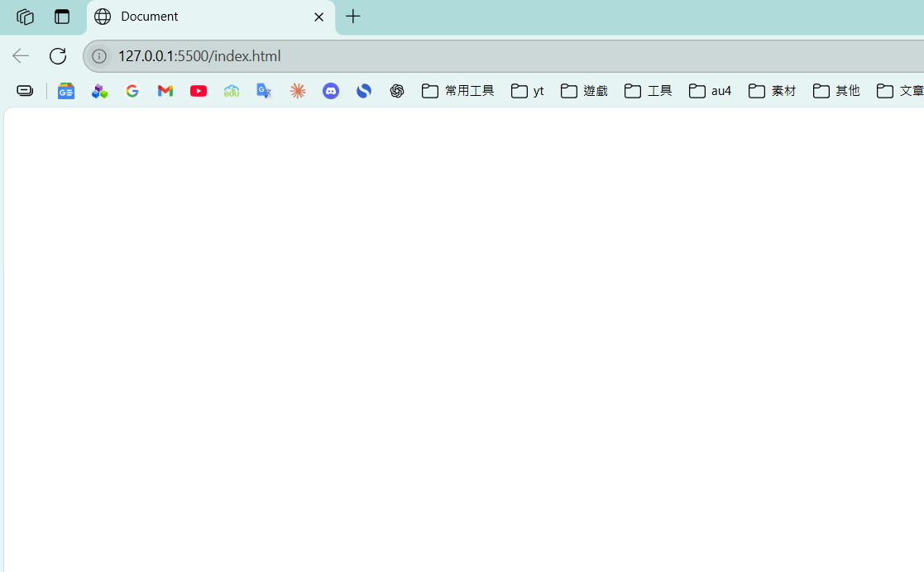Open the Gmail bookmark
Image resolution: width=924 pixels, height=572 pixels.
165,91
